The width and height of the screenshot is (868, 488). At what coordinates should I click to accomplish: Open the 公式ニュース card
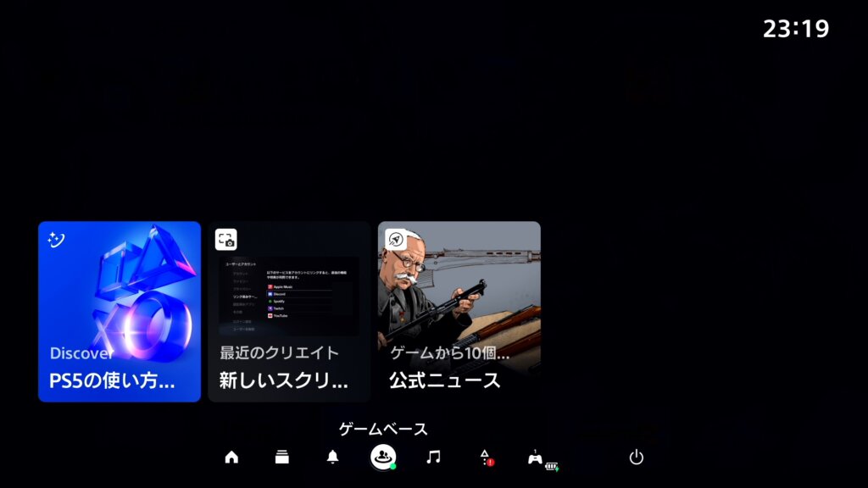459,312
